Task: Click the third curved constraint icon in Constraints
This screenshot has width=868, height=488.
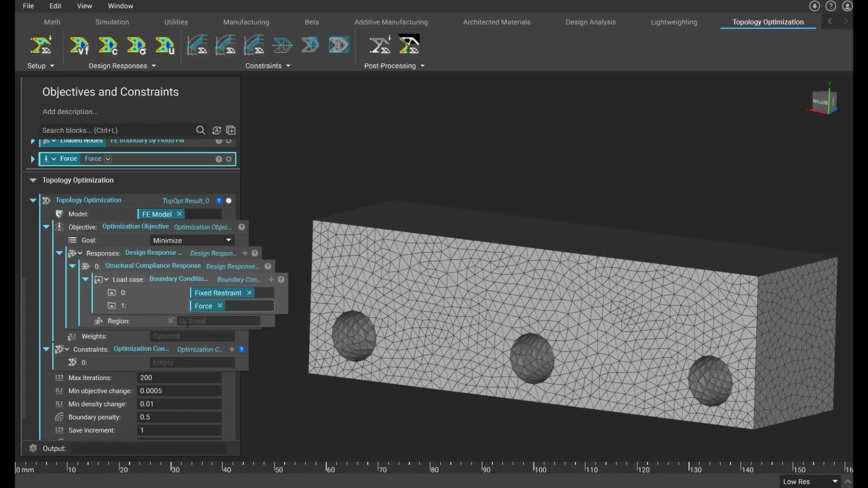Action: (254, 45)
